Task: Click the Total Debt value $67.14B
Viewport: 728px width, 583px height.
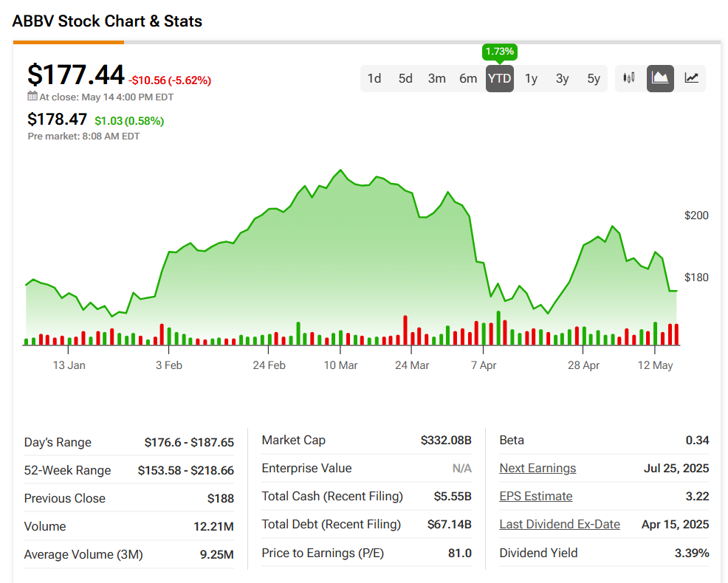Action: click(x=450, y=525)
